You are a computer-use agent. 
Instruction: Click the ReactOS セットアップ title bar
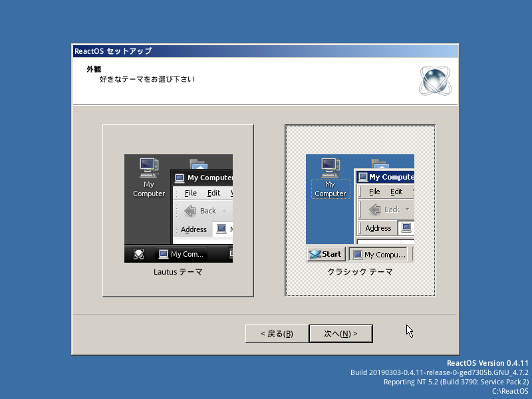tap(265, 51)
